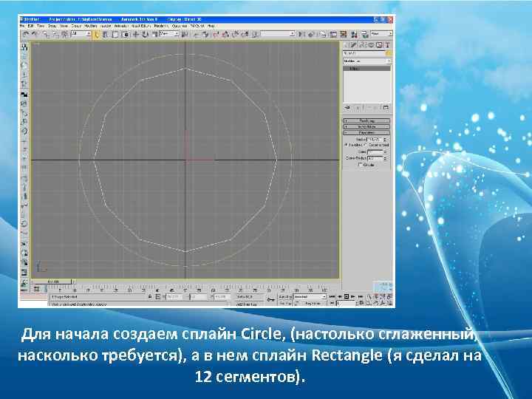Toggle the Auto Key button
The height and width of the screenshot is (399, 532).
click(285, 296)
